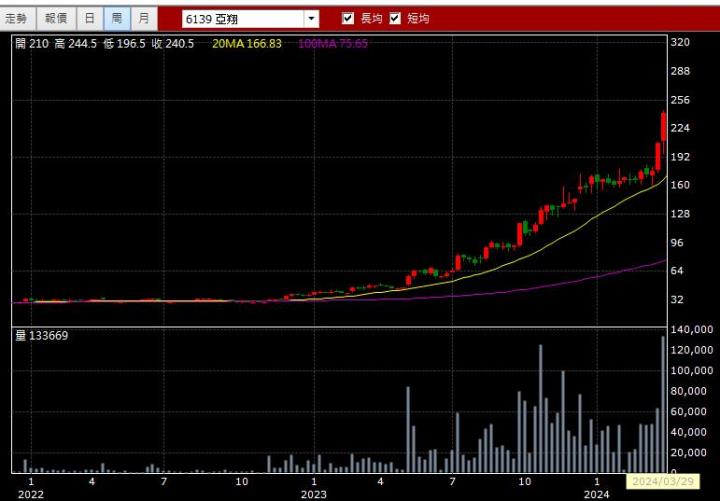This screenshot has width=720, height=501.
Task: Click the 量 133669 volume label
Action: [x=42, y=336]
